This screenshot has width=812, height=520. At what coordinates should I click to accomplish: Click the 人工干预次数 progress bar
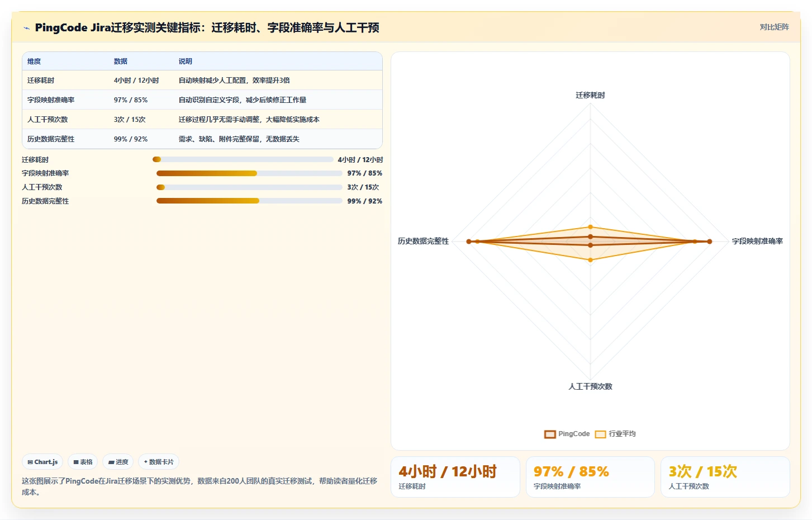coord(249,187)
